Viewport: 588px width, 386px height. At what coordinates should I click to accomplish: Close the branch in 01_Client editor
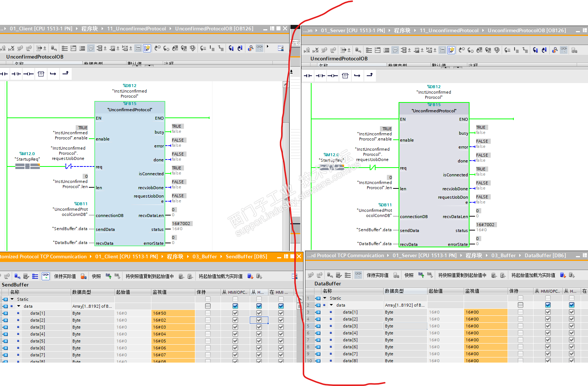[65, 74]
